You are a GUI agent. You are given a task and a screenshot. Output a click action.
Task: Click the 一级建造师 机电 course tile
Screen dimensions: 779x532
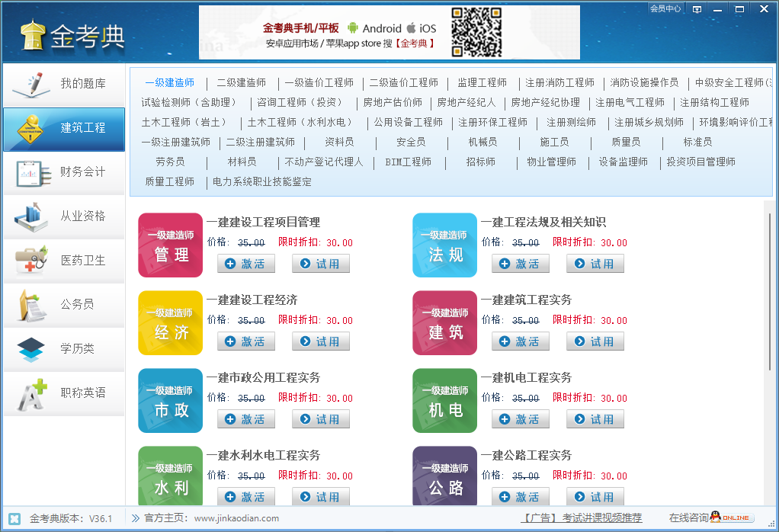(444, 400)
